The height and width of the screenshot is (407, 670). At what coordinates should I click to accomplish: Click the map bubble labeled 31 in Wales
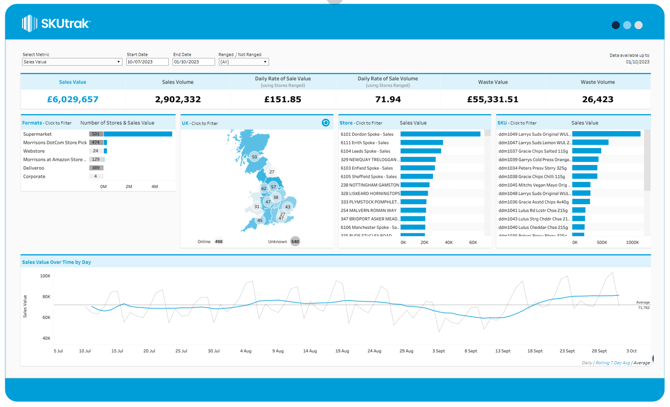pos(258,207)
